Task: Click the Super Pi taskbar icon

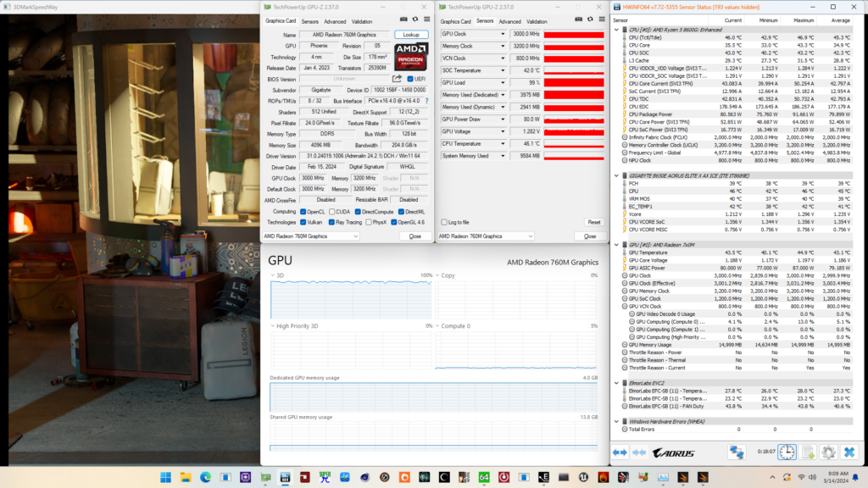Action: (x=325, y=478)
